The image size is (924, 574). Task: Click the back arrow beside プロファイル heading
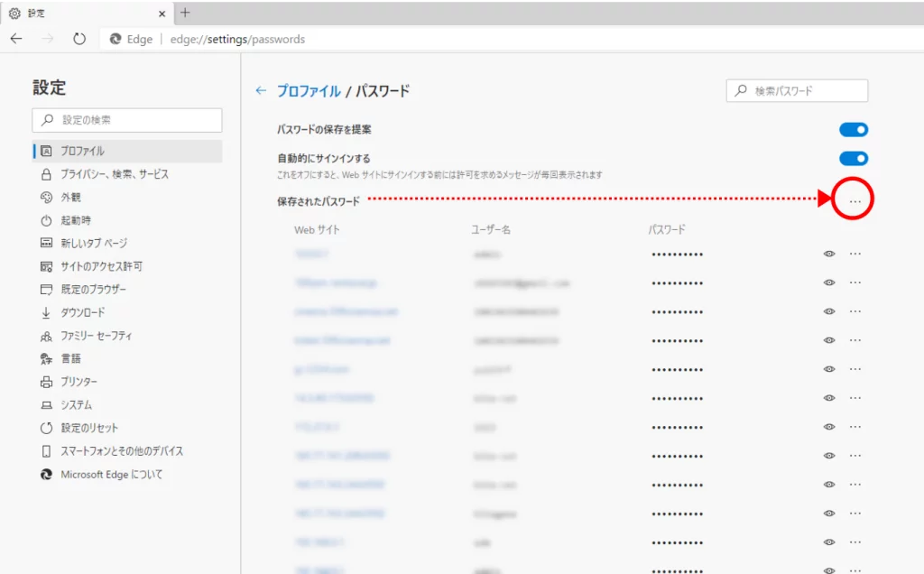261,91
